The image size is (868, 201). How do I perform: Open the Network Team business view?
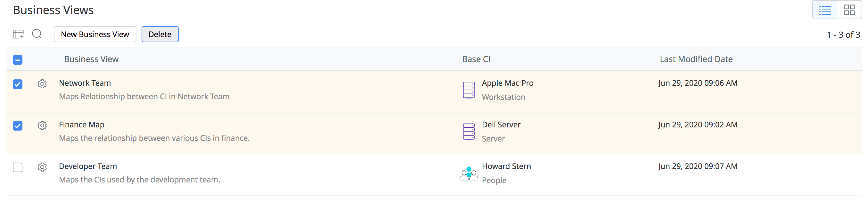point(85,83)
